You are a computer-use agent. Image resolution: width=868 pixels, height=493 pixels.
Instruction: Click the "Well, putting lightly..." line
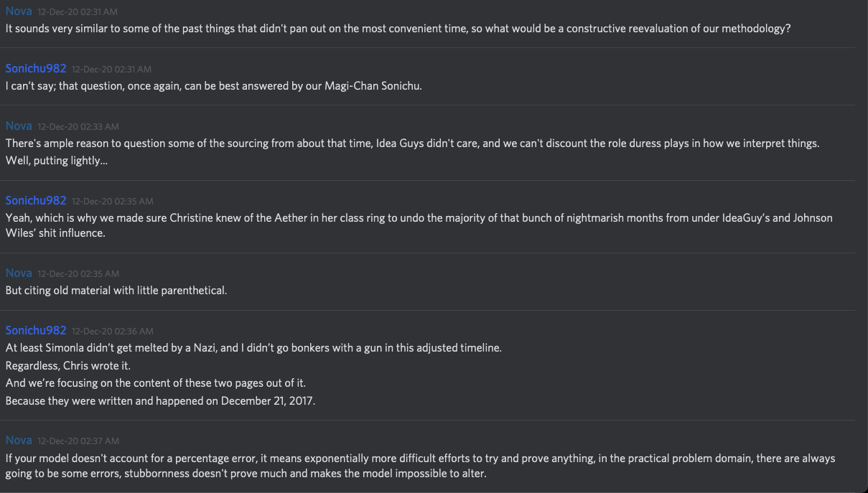point(56,161)
